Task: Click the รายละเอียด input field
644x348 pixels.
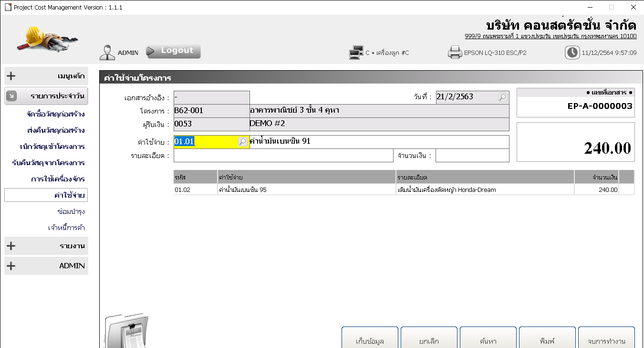Action: [283, 156]
